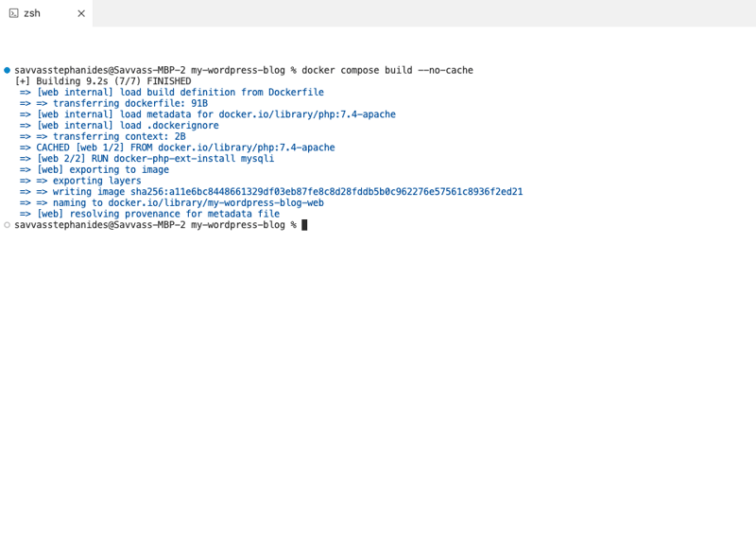
Task: Click the hollow circle prompt marker
Action: [x=8, y=225]
